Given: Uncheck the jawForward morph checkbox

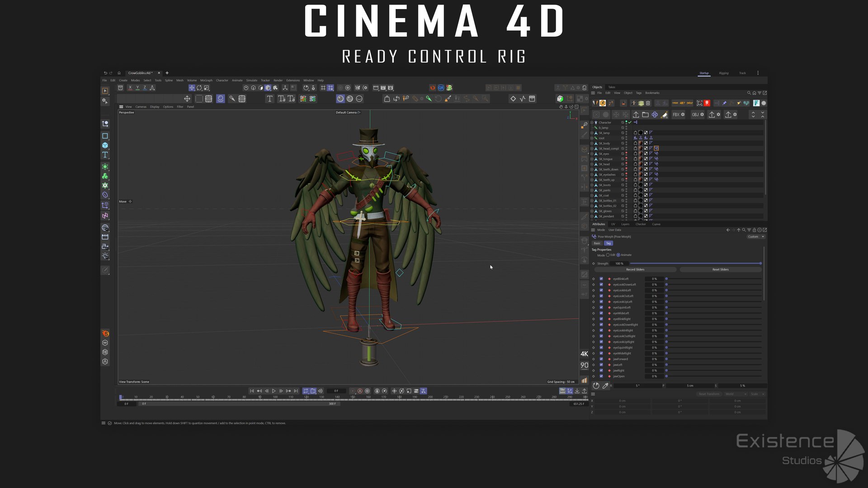Looking at the screenshot, I should point(601,359).
